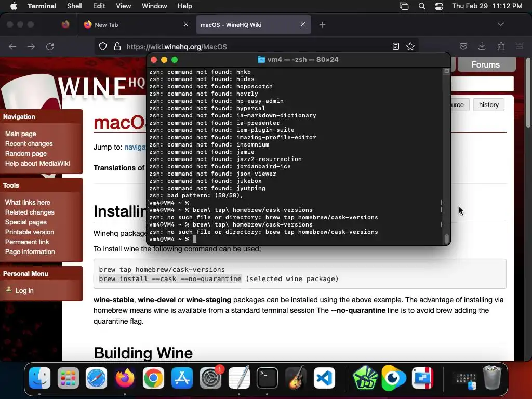
Task: Toggle Firefox reader view
Action: click(395, 46)
